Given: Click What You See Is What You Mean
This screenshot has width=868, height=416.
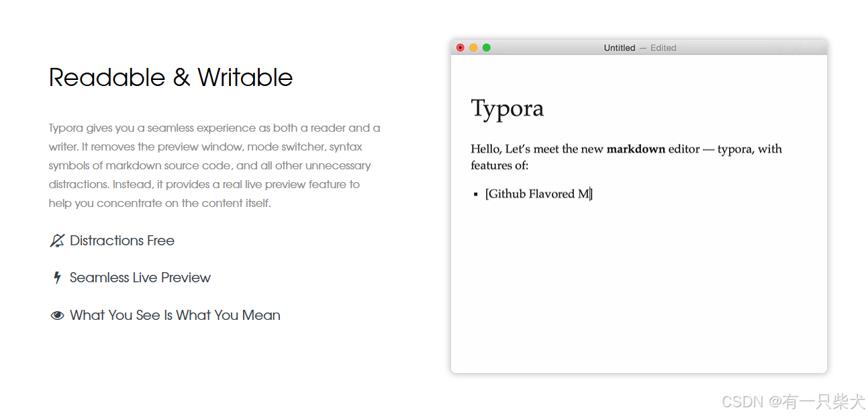Looking at the screenshot, I should coord(175,315).
